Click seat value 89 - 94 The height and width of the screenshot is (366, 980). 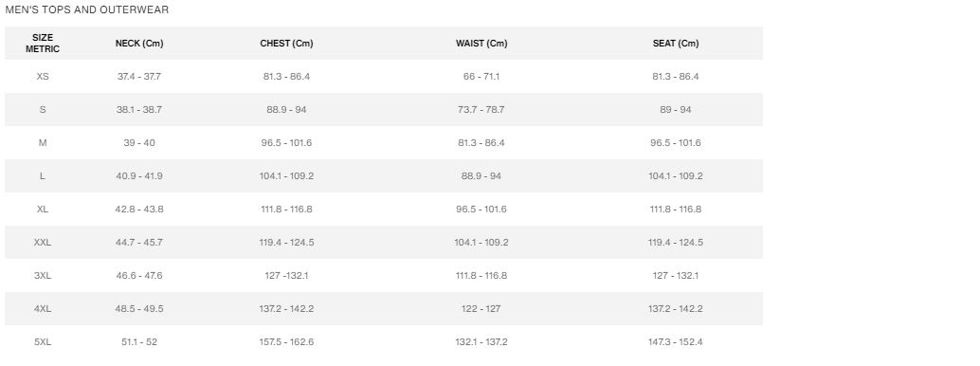point(676,109)
